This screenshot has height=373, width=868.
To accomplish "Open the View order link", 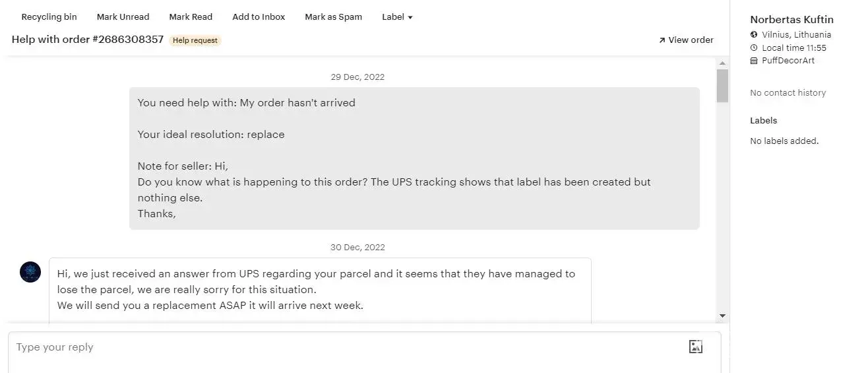I will pyautogui.click(x=691, y=40).
